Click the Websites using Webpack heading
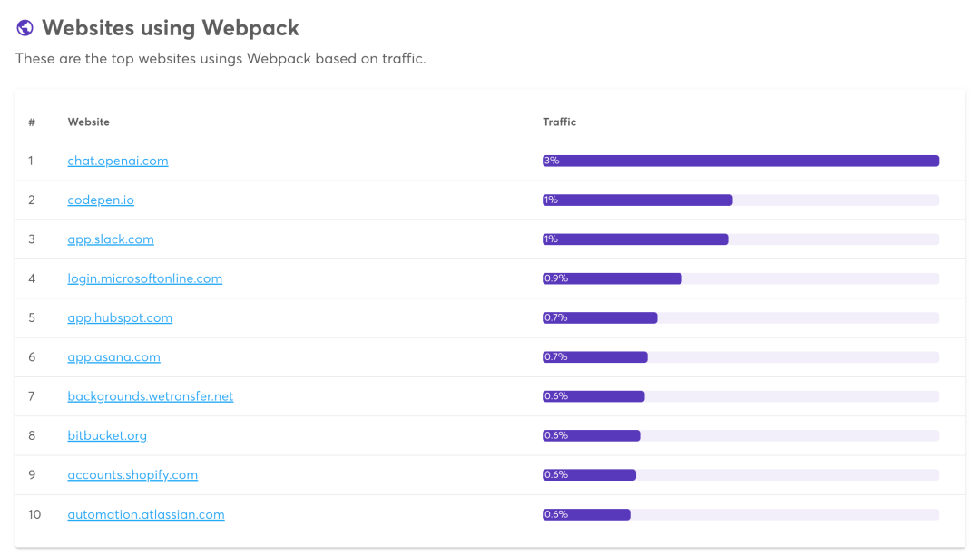980x556 pixels. click(x=171, y=28)
